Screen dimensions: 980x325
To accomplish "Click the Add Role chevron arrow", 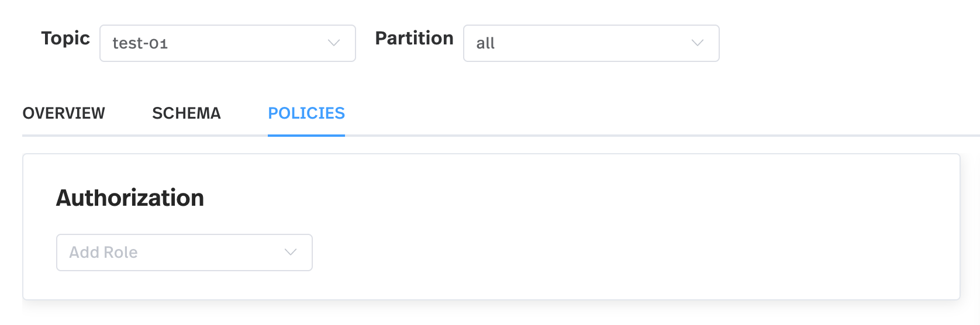I will [291, 253].
